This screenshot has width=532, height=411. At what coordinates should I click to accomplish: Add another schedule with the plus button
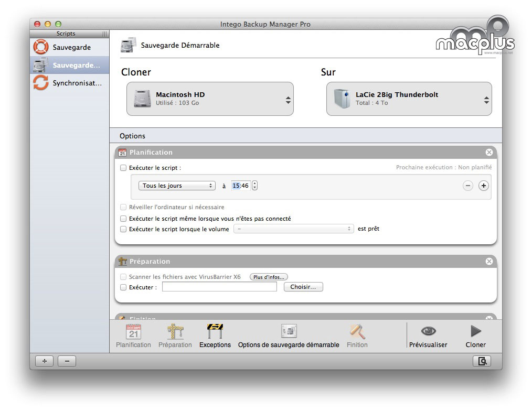[x=484, y=186]
